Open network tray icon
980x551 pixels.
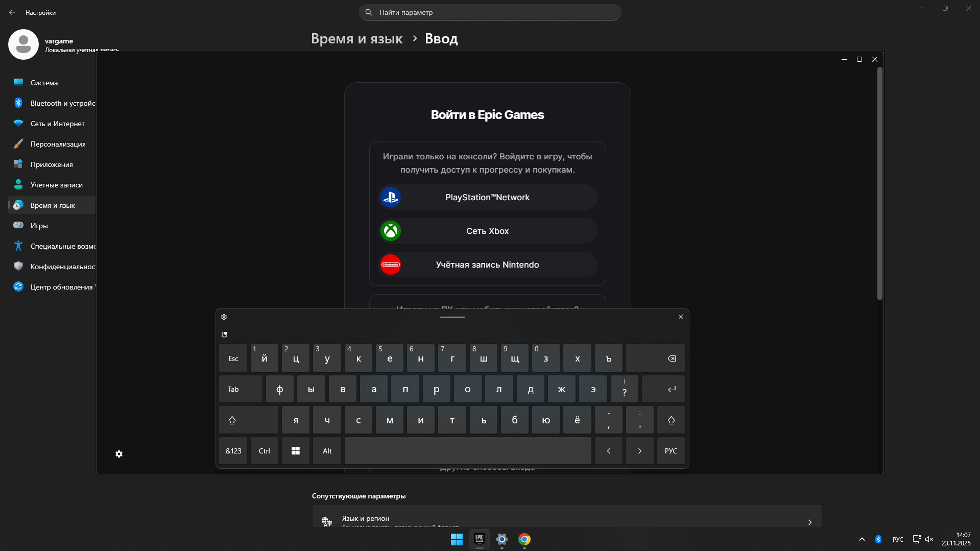coord(917,539)
